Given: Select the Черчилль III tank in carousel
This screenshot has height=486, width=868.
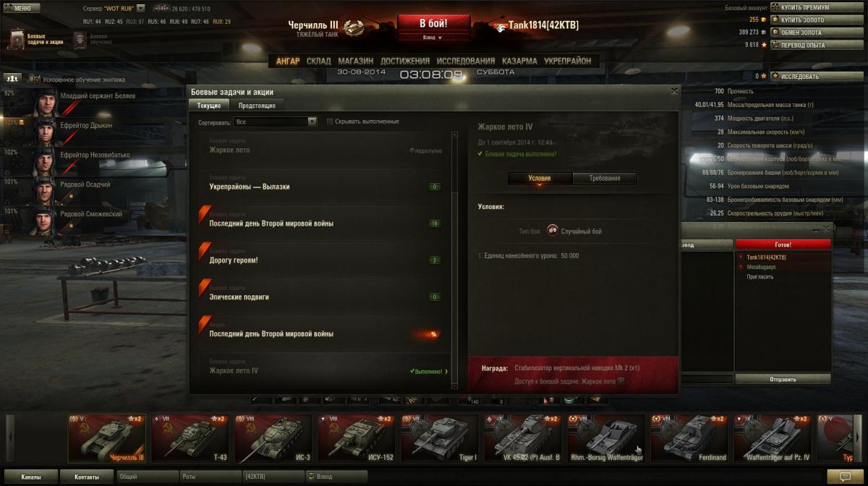Looking at the screenshot, I should [106, 438].
